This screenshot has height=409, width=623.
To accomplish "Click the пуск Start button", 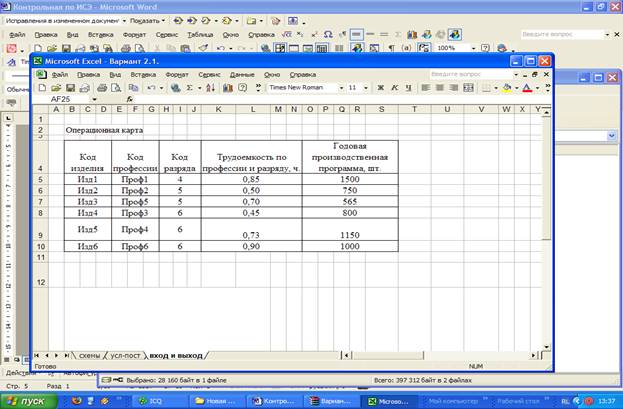I will coord(30,400).
